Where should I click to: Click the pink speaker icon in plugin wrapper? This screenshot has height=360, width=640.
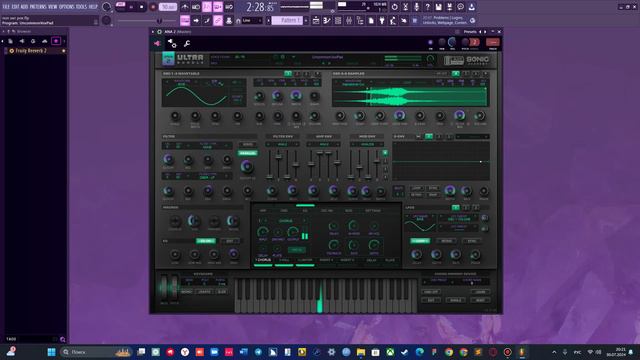tap(157, 43)
